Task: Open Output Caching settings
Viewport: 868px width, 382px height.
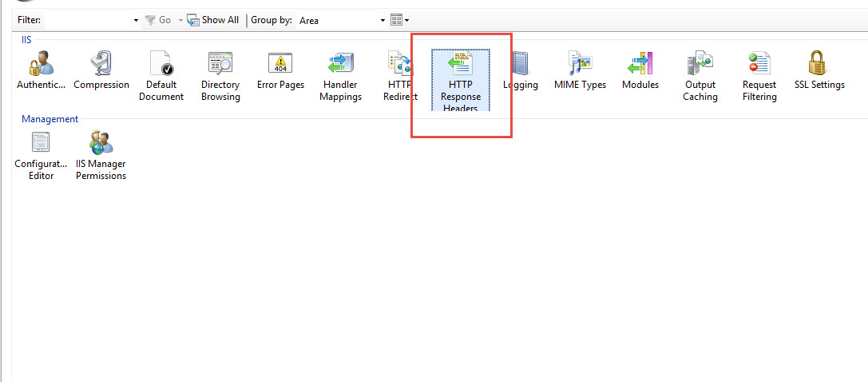Action: [700, 65]
